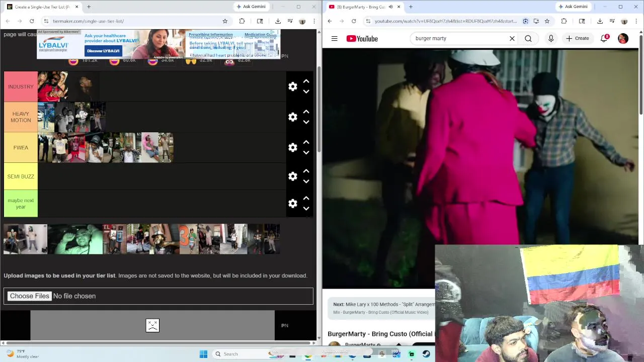Click Ask Gemini in Tiermaker window

[x=251, y=7]
